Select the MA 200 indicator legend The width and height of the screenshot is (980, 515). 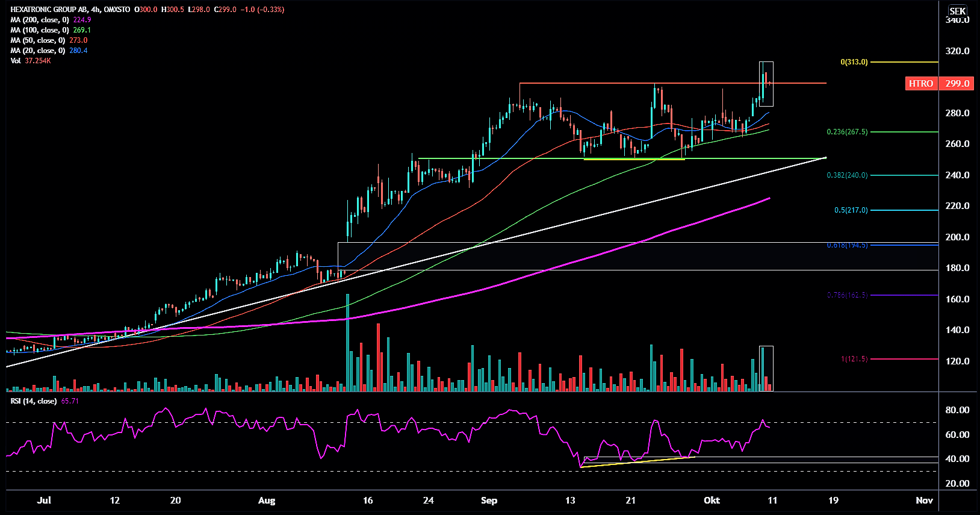point(40,20)
